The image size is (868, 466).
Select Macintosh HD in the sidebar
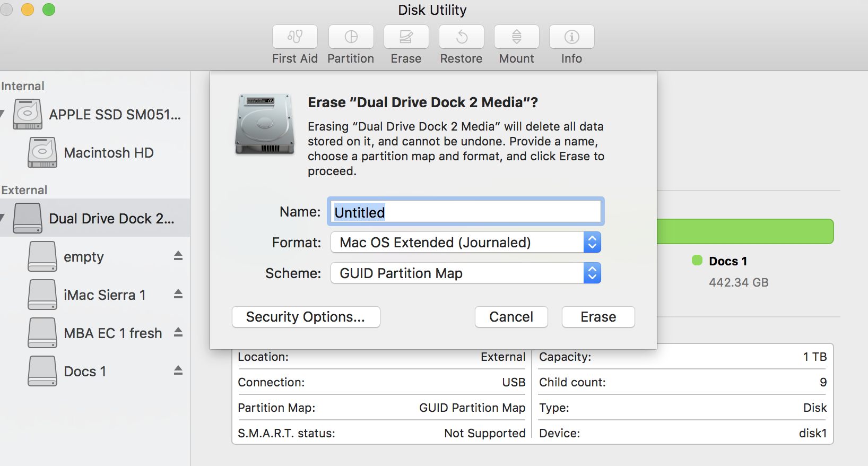pos(108,153)
